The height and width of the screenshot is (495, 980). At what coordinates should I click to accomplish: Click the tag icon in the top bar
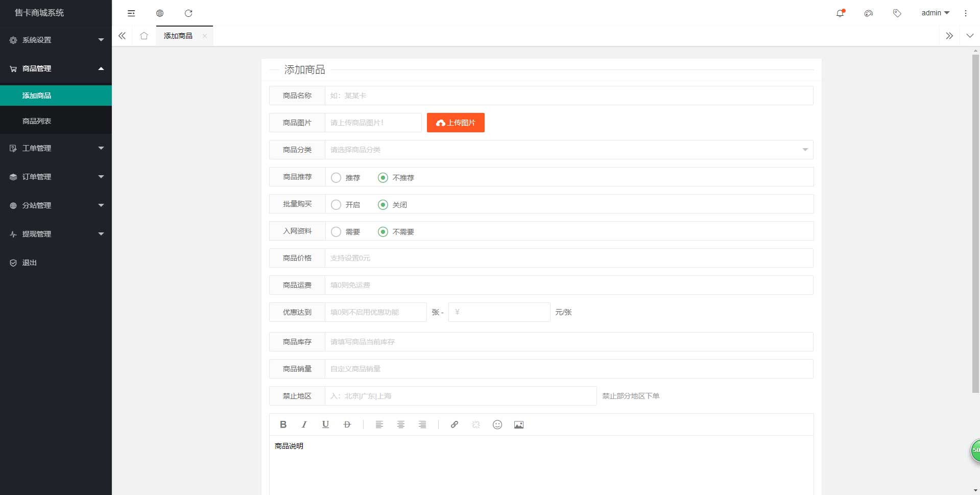coord(897,13)
